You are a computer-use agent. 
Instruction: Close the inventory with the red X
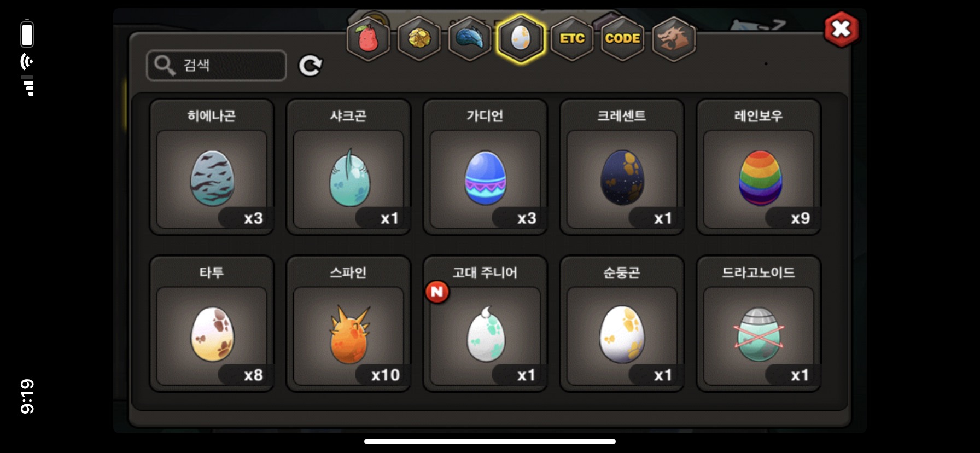click(841, 29)
